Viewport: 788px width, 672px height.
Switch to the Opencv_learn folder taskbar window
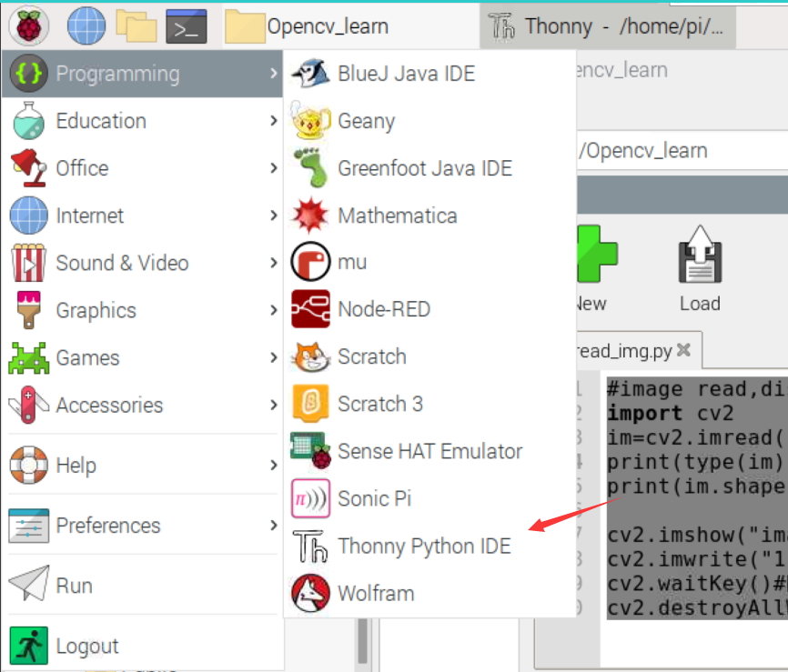click(x=351, y=26)
